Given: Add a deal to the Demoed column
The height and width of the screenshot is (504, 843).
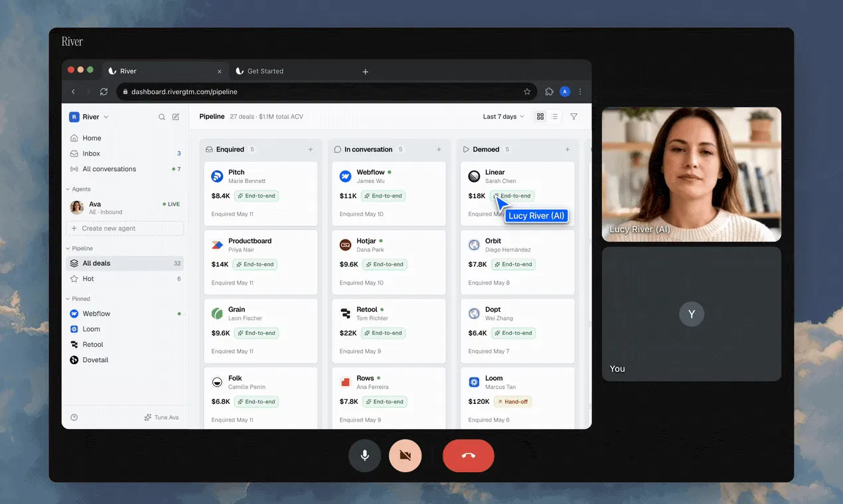Looking at the screenshot, I should pos(567,149).
